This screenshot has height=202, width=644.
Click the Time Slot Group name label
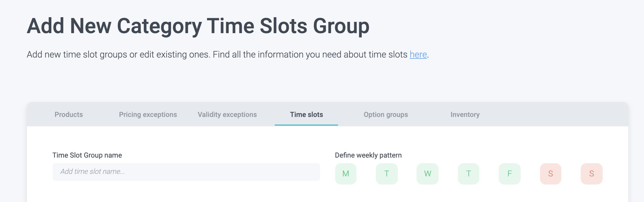click(87, 155)
